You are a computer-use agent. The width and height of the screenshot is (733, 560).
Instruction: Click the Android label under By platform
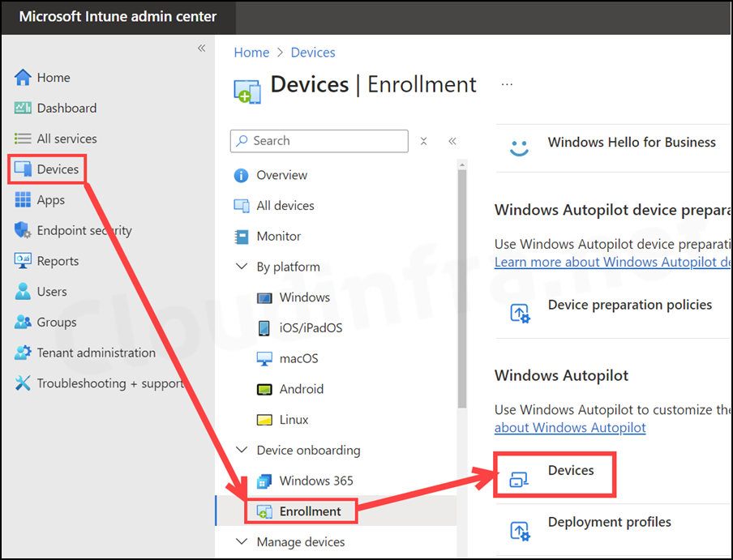click(x=302, y=389)
